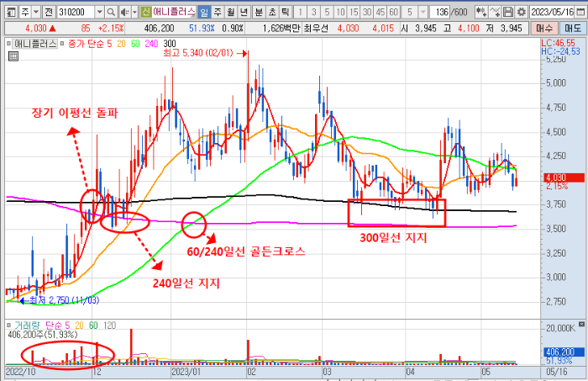Viewport: 588px width, 381px height.
Task: Open the dropdown next to speaker icon
Action: point(134,13)
